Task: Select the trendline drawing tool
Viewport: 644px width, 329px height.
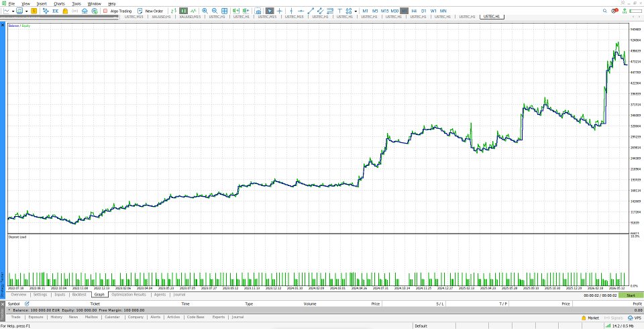Action: coord(311,11)
